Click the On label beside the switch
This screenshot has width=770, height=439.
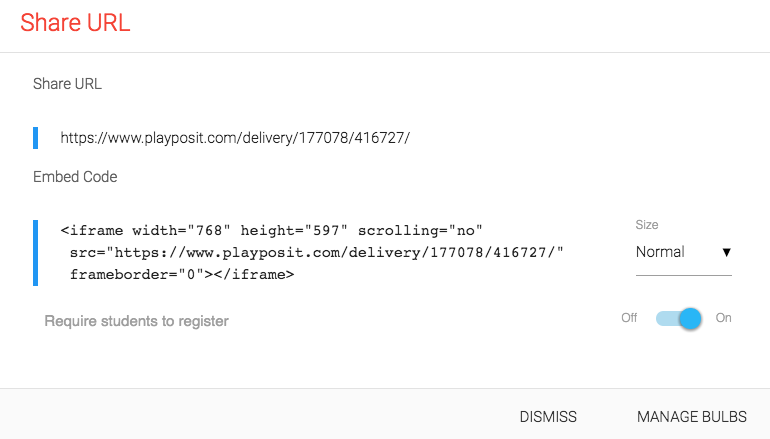tap(723, 318)
